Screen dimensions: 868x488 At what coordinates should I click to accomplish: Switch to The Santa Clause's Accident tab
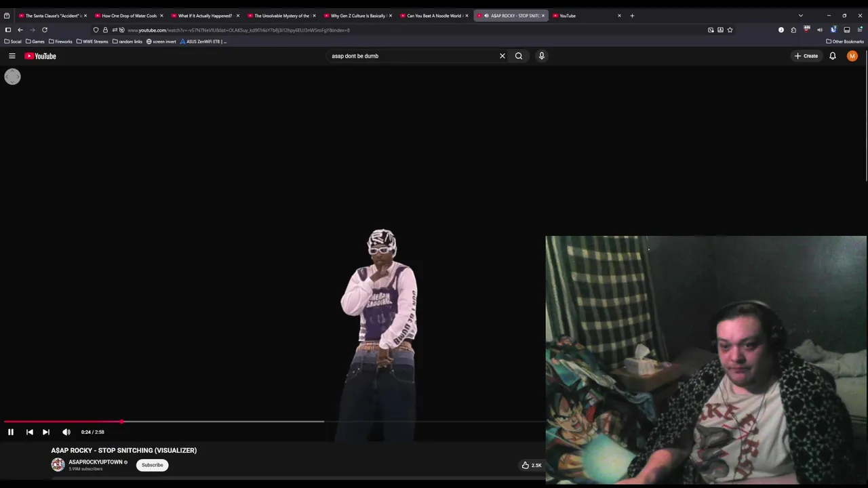[x=53, y=16]
